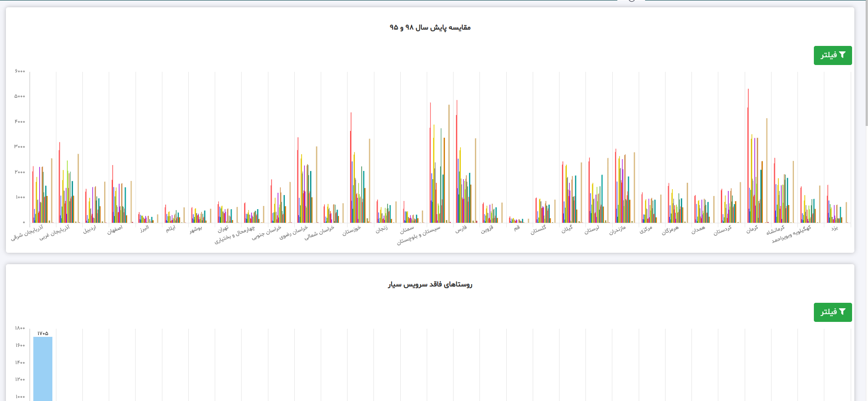Click the آذربایجان شرقی axis label
868x401 pixels.
coord(27,232)
